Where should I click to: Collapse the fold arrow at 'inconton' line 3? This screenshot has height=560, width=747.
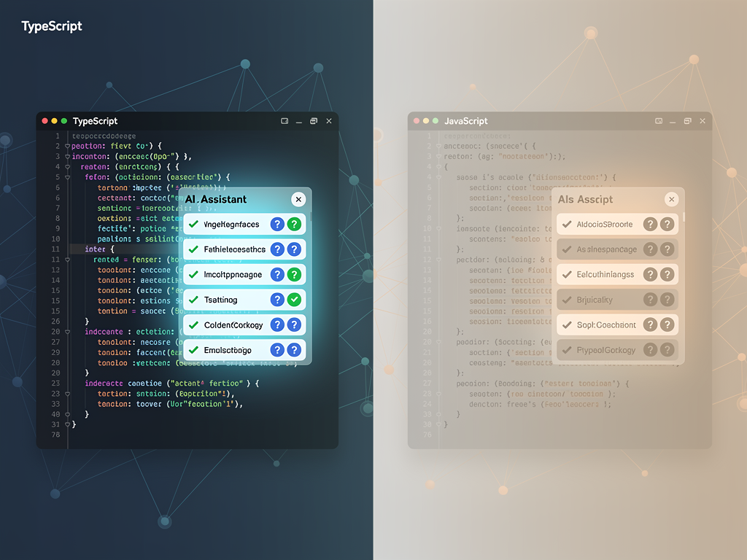point(67,157)
